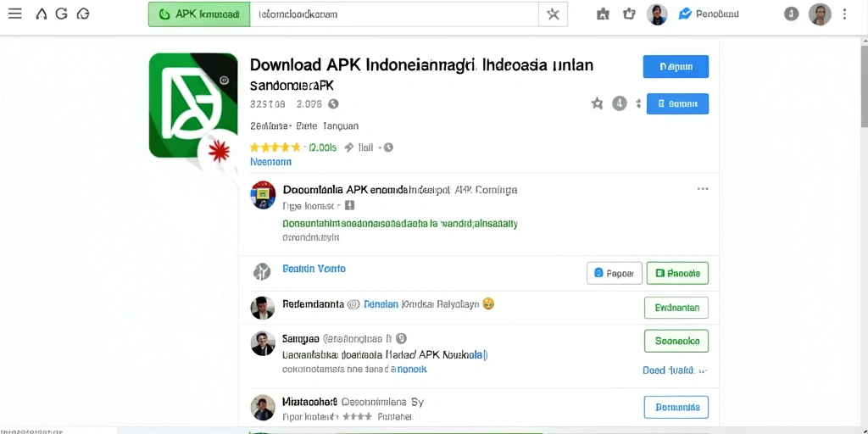
Task: Click the clock icon after "Ilail"
Action: 388,147
